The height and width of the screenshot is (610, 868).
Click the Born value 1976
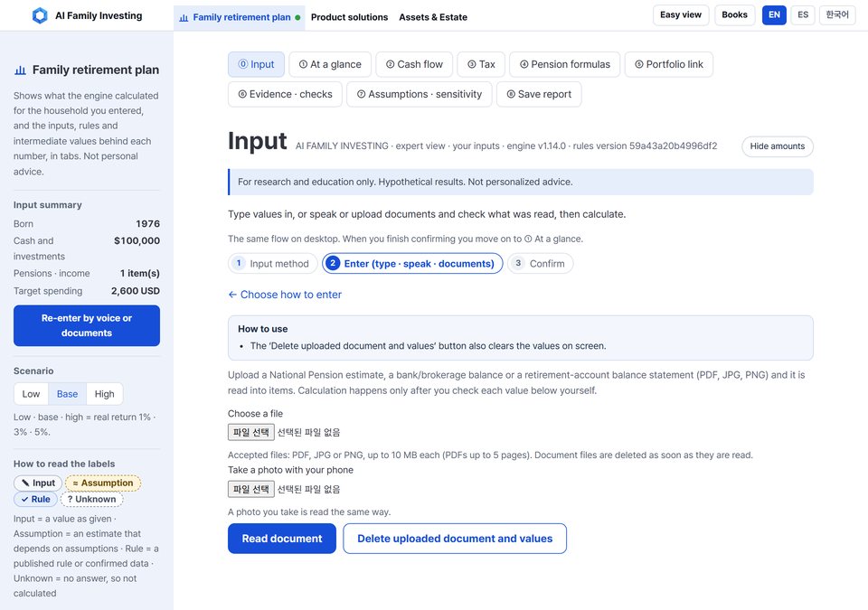pyautogui.click(x=147, y=223)
